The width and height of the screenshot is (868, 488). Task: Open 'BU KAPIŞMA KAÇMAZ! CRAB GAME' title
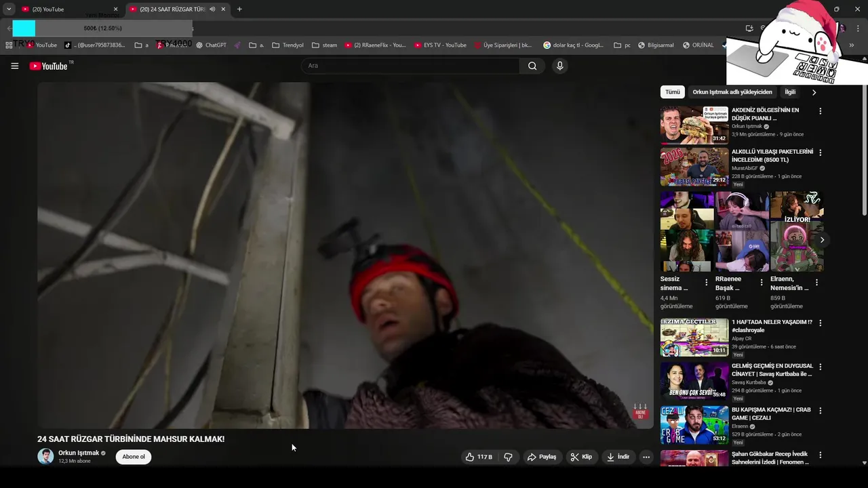pyautogui.click(x=771, y=413)
